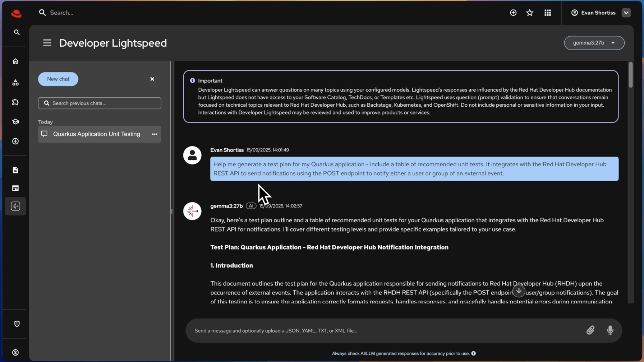This screenshot has width=644, height=362.
Task: Open the puzzle-piece Extensions icon
Action: tap(15, 102)
